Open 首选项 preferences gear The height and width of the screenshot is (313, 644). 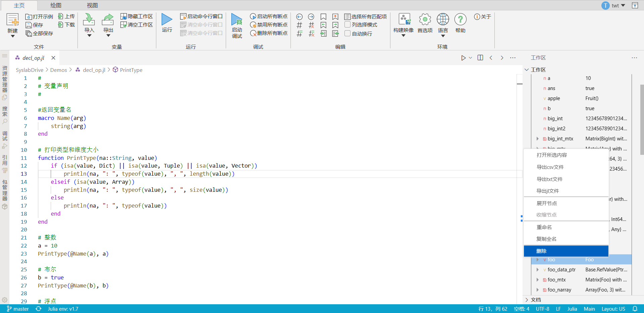(425, 19)
